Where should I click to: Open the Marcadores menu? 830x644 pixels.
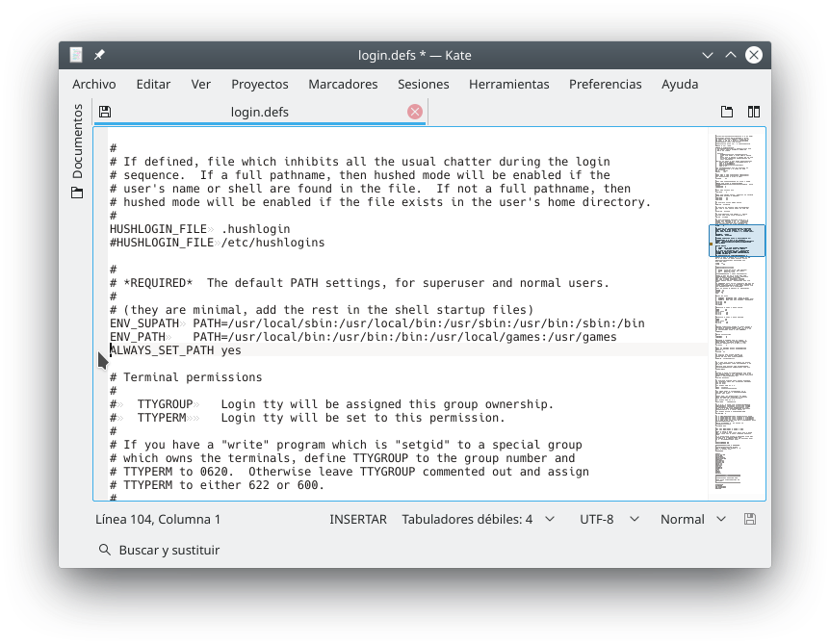343,84
